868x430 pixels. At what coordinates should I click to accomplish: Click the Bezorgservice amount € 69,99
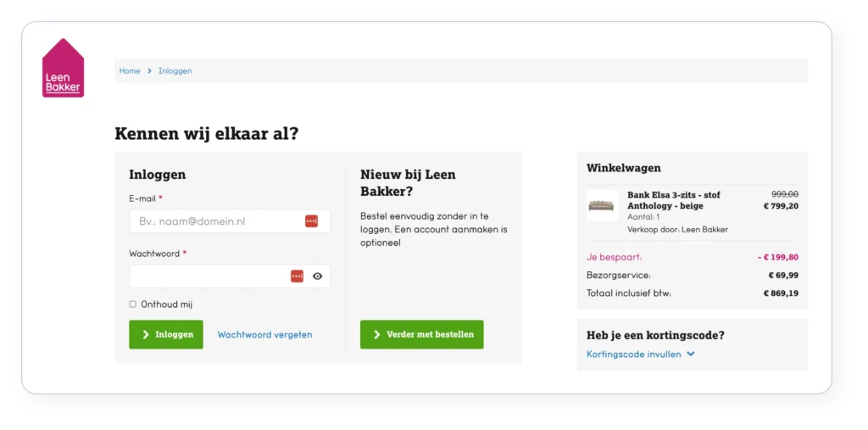click(x=783, y=275)
